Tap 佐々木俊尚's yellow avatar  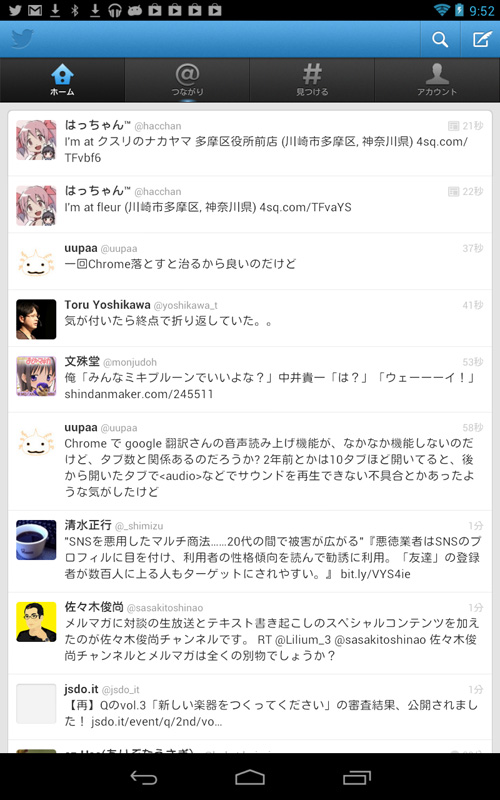pos(36,622)
